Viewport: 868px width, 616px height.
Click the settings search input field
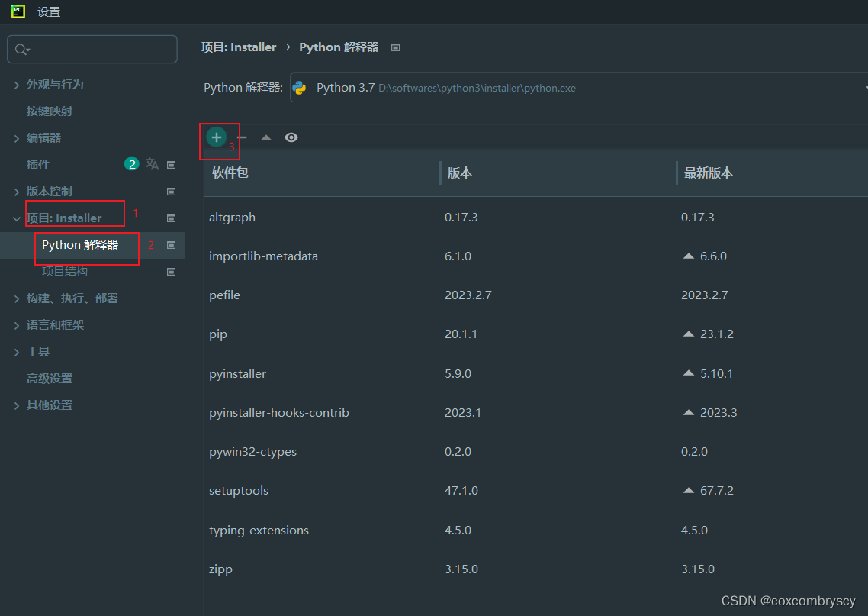(x=92, y=50)
